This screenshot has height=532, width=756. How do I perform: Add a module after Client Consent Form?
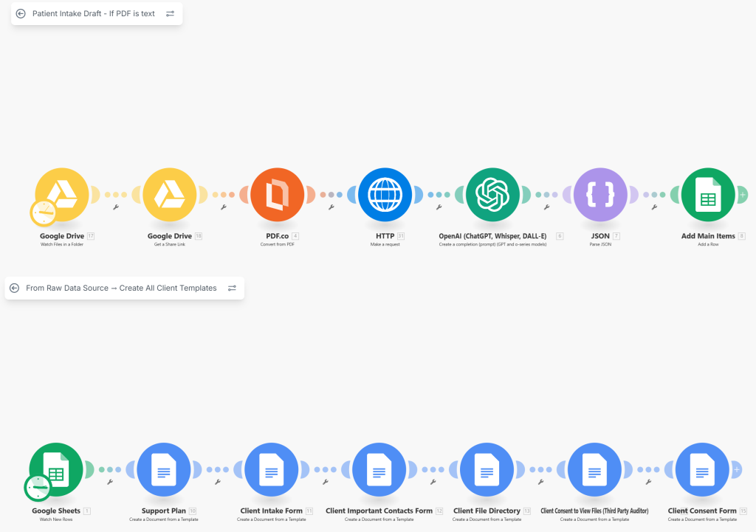tap(737, 469)
